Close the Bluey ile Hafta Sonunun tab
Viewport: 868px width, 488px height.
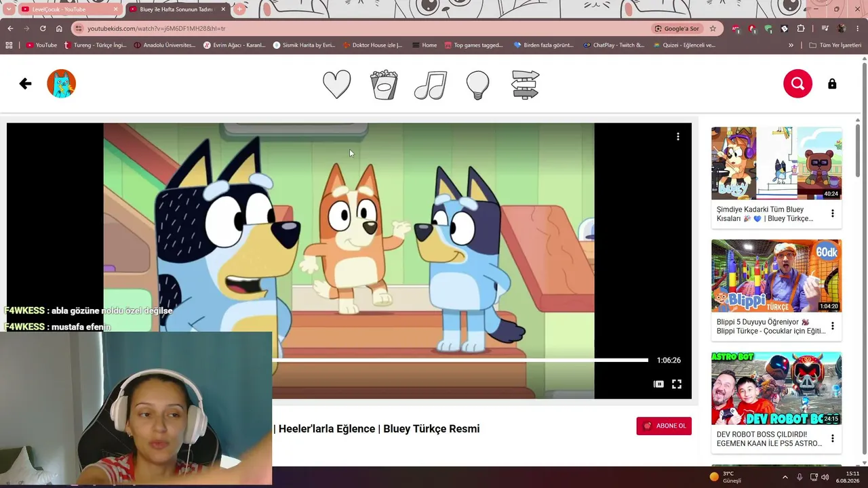tap(223, 9)
